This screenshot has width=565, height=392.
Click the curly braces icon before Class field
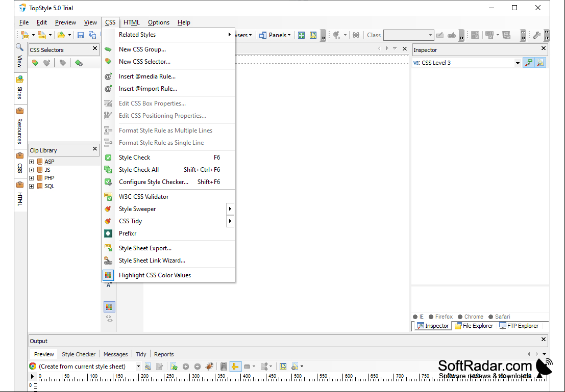(356, 35)
